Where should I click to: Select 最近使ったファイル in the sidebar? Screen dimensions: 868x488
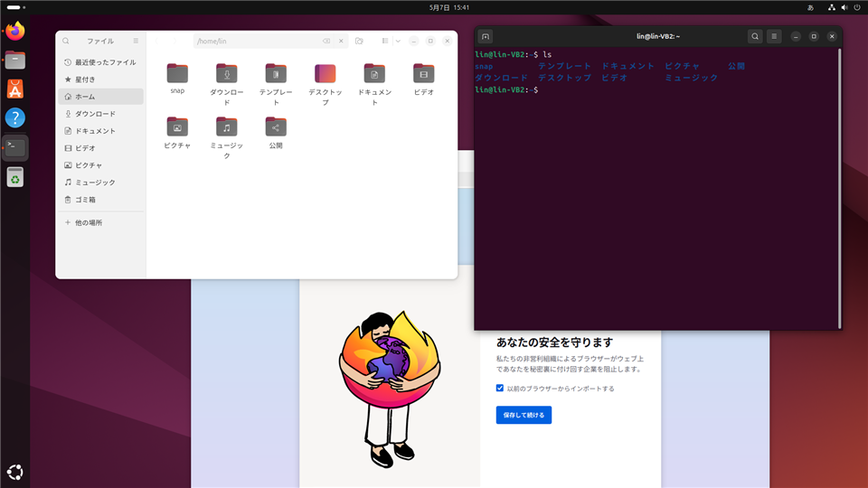pyautogui.click(x=100, y=62)
